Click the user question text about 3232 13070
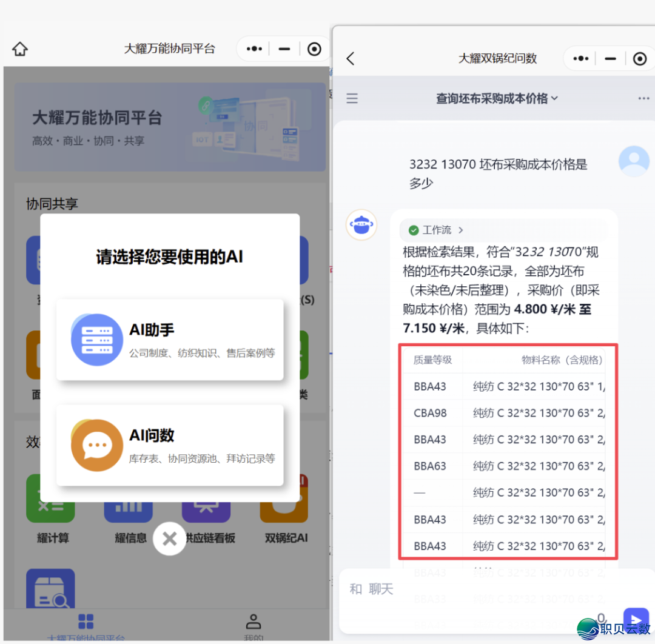The width and height of the screenshot is (655, 644). point(498,173)
